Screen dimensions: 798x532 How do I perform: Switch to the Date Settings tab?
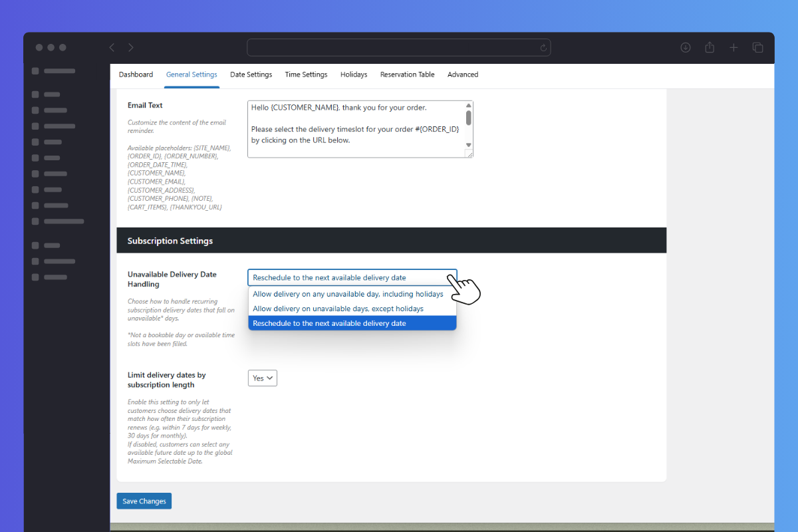pyautogui.click(x=251, y=74)
